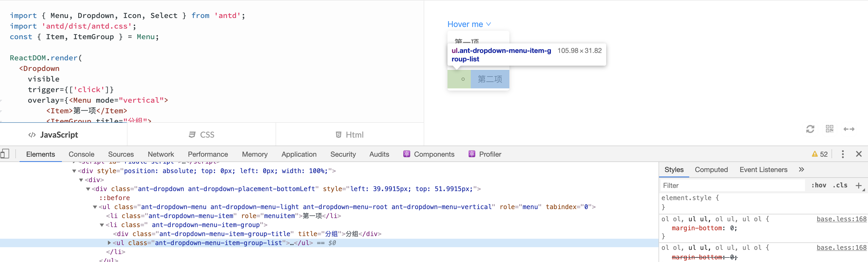Expand the ant-dropdown-menu-item-group-list node
The height and width of the screenshot is (262, 868).
[x=109, y=242]
